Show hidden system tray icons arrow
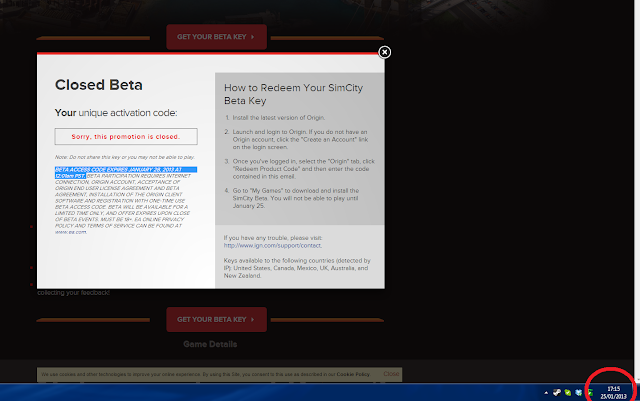 point(546,393)
